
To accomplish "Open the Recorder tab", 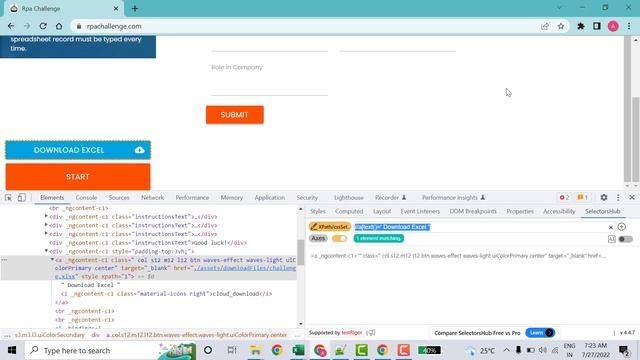I will 391,198.
